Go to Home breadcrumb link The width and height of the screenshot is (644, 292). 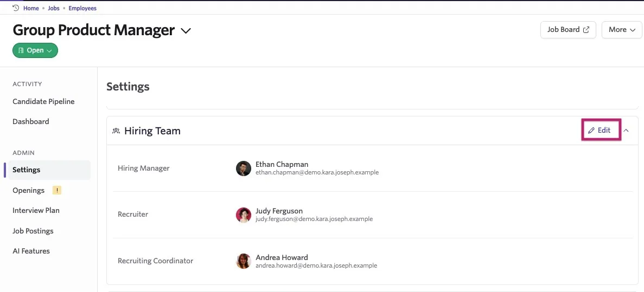tap(31, 8)
